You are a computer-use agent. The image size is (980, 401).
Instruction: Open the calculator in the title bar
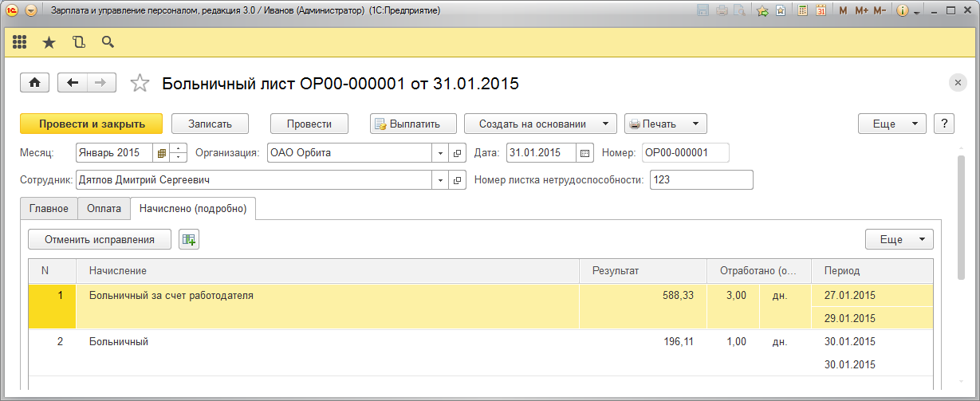(802, 11)
